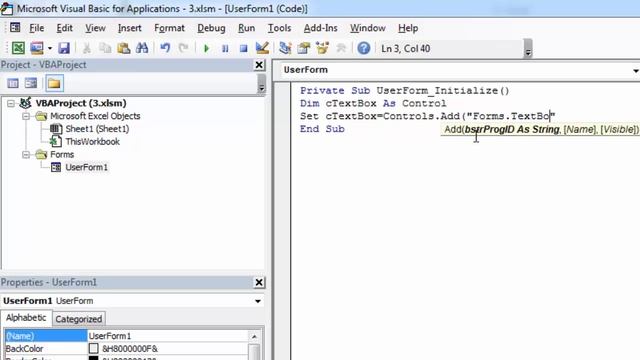
Task: Open toolbar options arrow beside Ln 3, Col 40
Action: pyautogui.click(x=528, y=49)
